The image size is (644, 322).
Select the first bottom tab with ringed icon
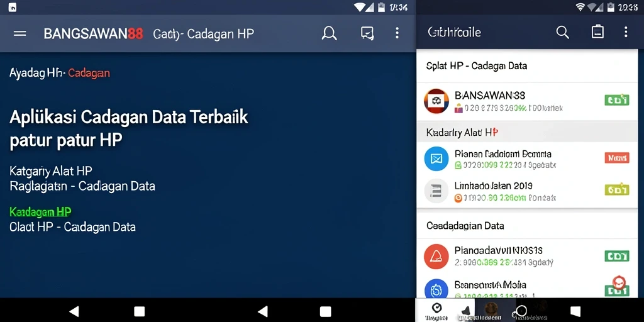(437, 311)
